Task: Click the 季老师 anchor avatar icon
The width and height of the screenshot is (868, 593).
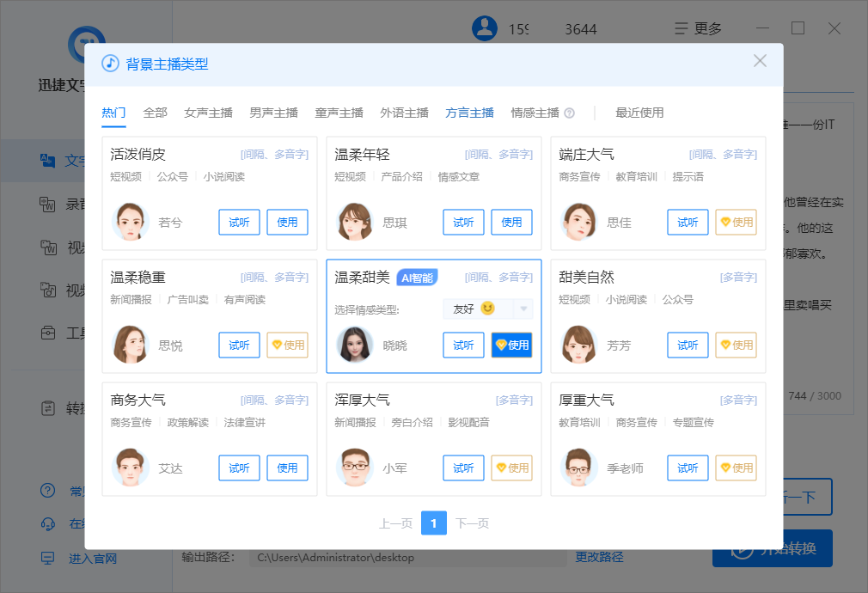Action: (x=579, y=468)
